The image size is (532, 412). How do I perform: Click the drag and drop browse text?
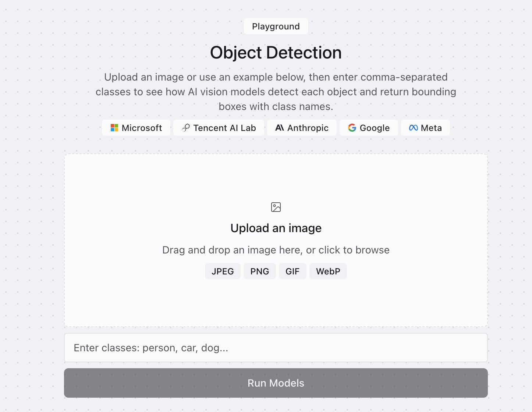coord(276,250)
